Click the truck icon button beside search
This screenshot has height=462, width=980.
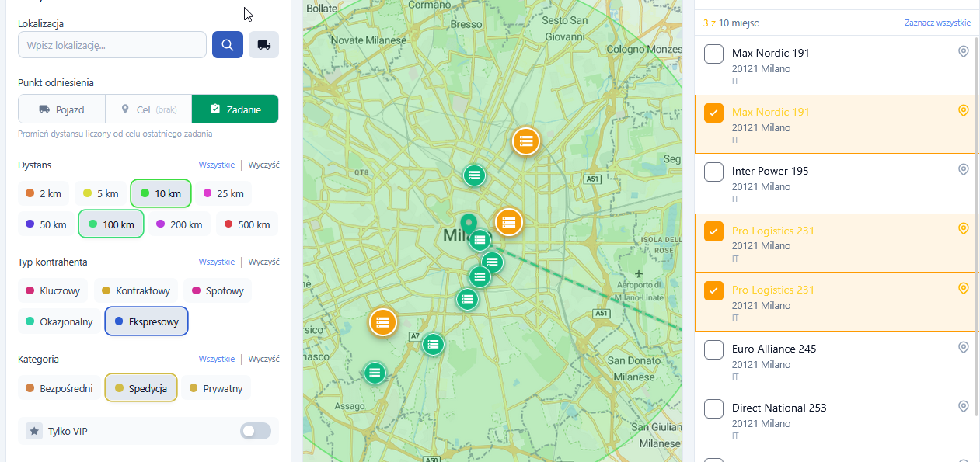(x=263, y=45)
